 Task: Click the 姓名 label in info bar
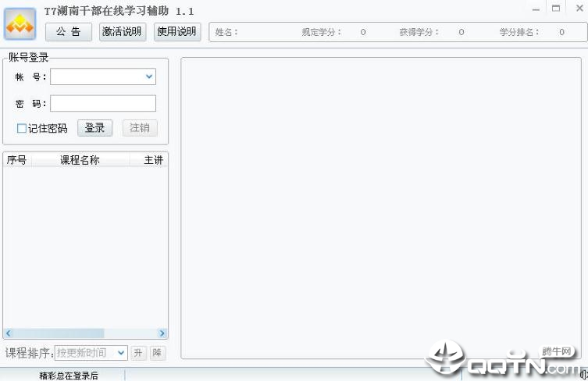(226, 32)
